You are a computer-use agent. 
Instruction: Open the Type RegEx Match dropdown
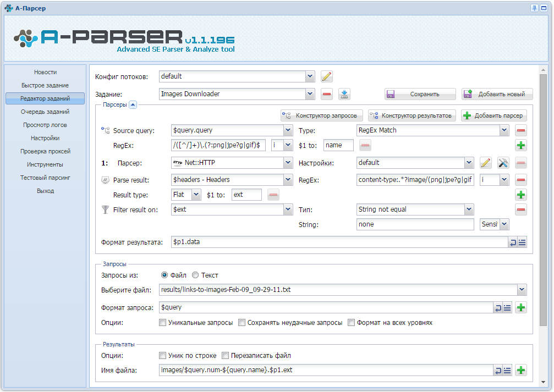(504, 130)
